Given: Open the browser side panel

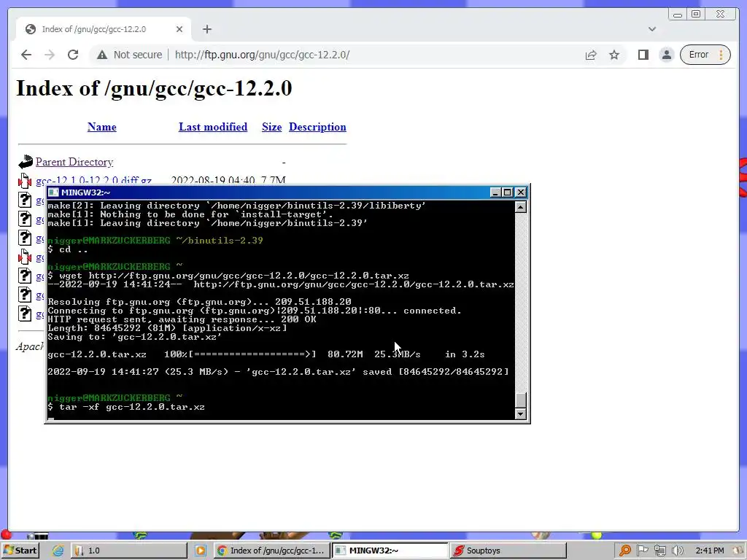Looking at the screenshot, I should point(643,55).
